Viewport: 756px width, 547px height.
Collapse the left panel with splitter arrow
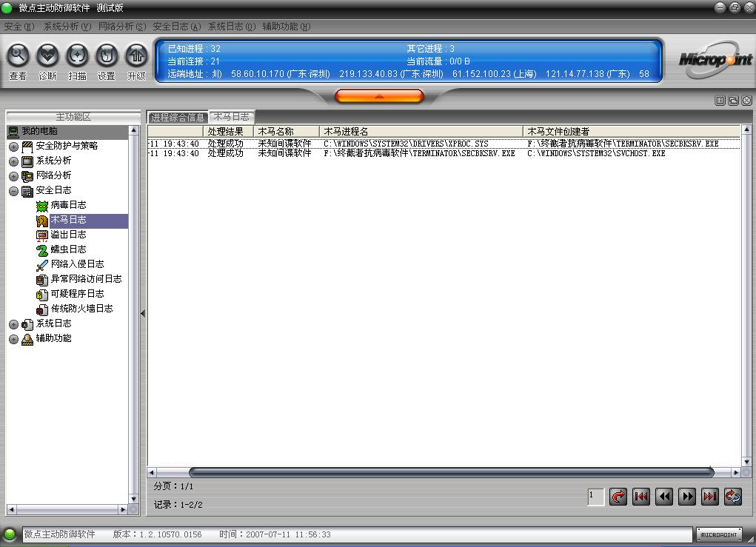(143, 313)
